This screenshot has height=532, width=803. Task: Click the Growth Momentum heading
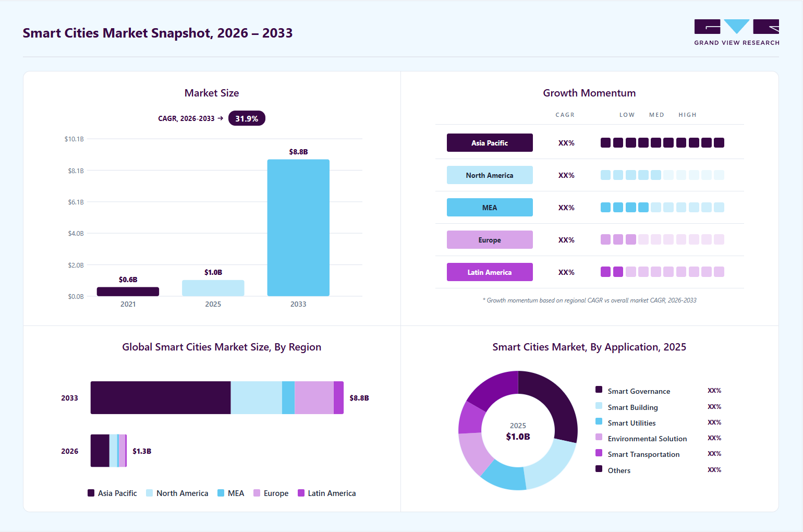tap(589, 93)
